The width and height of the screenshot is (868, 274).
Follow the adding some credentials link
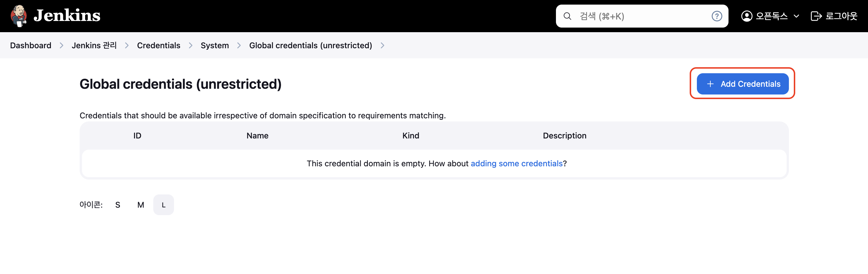[517, 164]
